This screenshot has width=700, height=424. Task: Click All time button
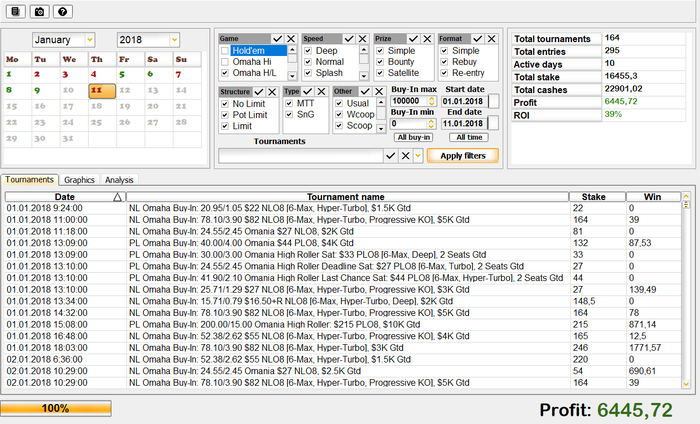tap(469, 137)
